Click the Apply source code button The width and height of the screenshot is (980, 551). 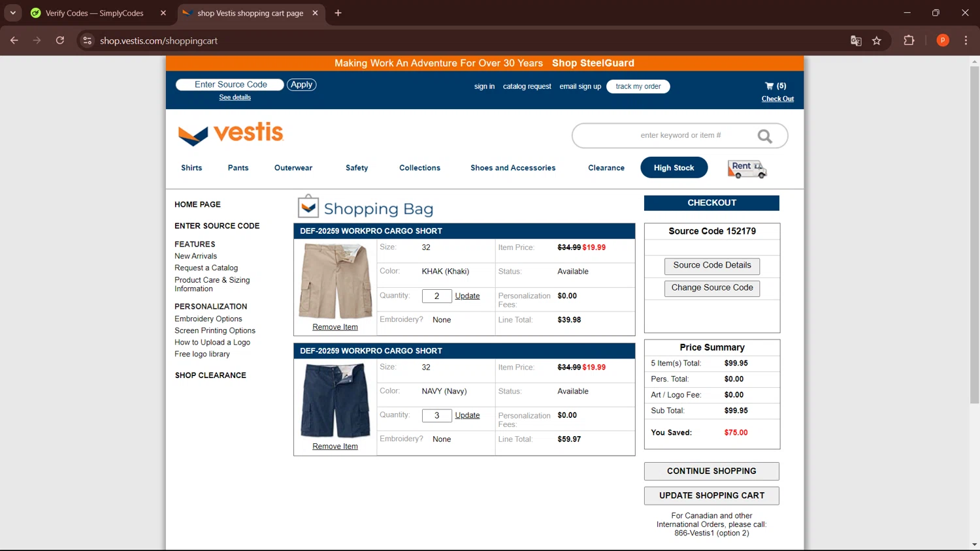tap(301, 85)
